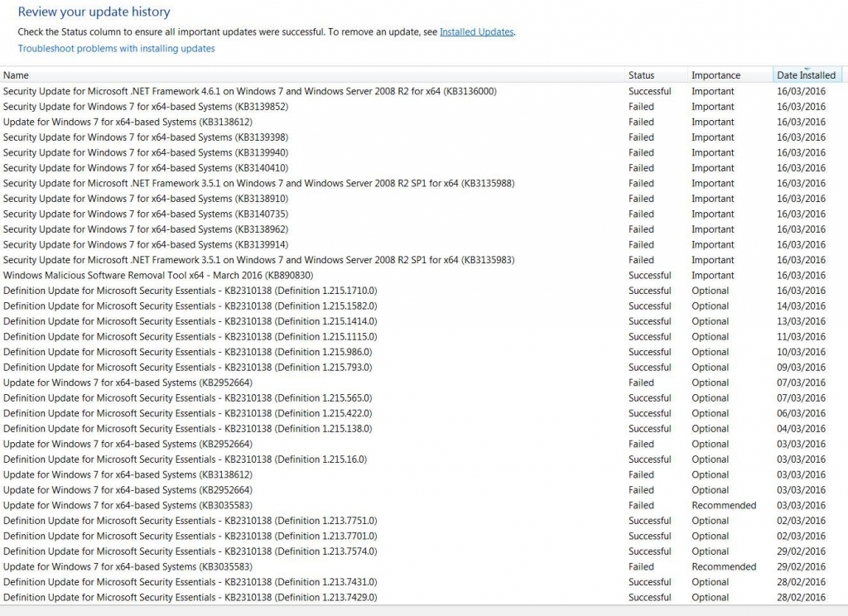The height and width of the screenshot is (616, 848).
Task: Select the failed KB3139852 security update
Action: tap(146, 107)
